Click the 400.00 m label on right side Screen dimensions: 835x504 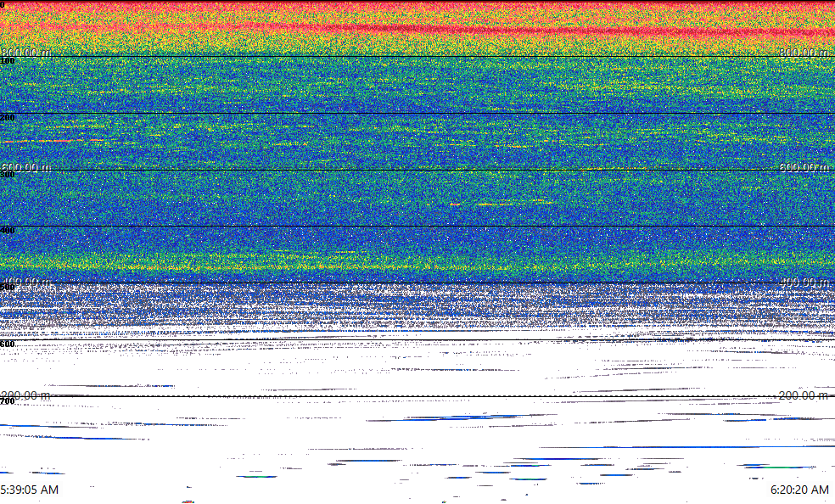pyautogui.click(x=804, y=282)
